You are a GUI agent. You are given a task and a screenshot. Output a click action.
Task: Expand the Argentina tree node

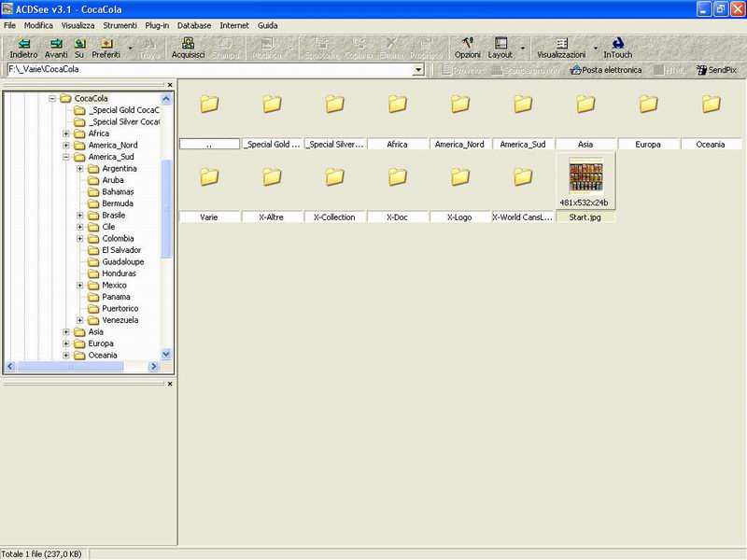pos(80,169)
